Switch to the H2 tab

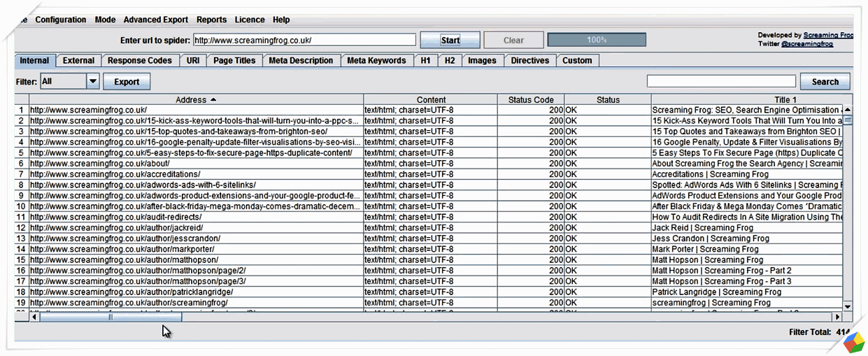pos(449,61)
